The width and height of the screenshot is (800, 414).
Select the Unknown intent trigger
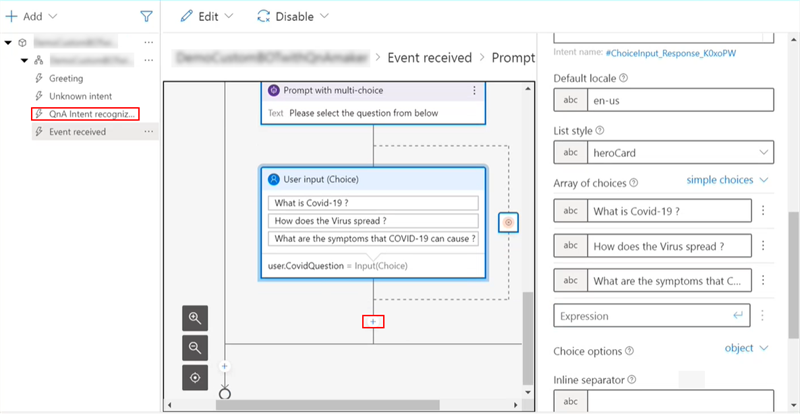pos(81,96)
